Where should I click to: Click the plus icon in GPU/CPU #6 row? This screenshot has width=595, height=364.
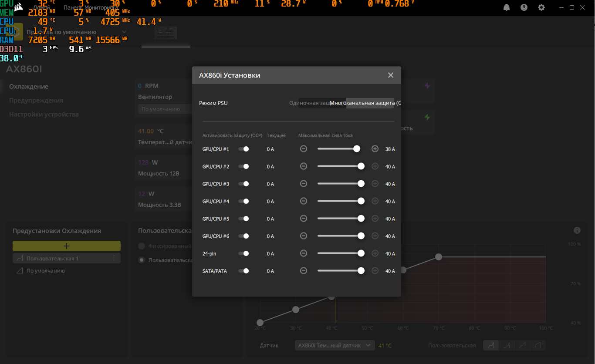coord(375,236)
